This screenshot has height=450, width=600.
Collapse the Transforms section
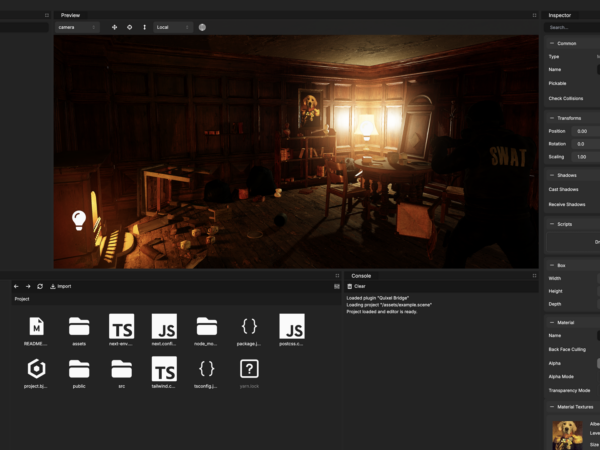552,118
